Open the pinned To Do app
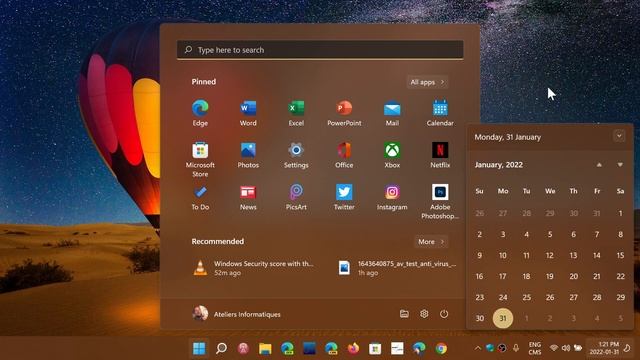640x360 pixels. (x=200, y=198)
